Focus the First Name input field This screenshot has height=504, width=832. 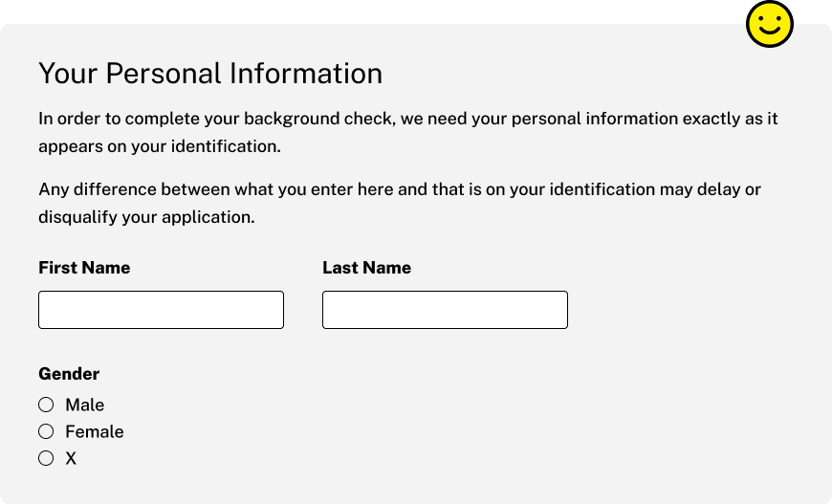click(x=161, y=310)
